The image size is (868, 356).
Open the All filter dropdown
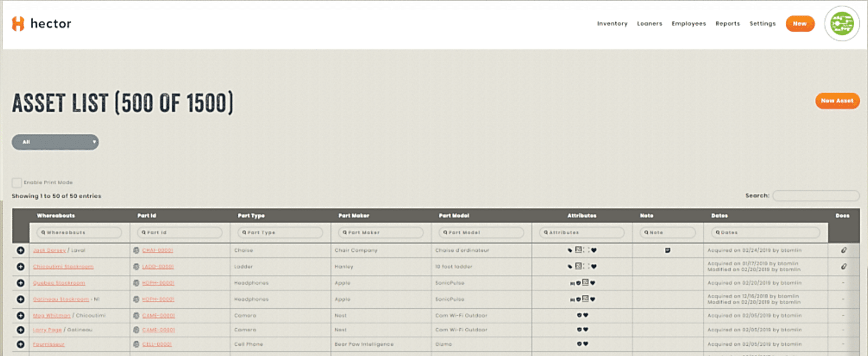[55, 142]
